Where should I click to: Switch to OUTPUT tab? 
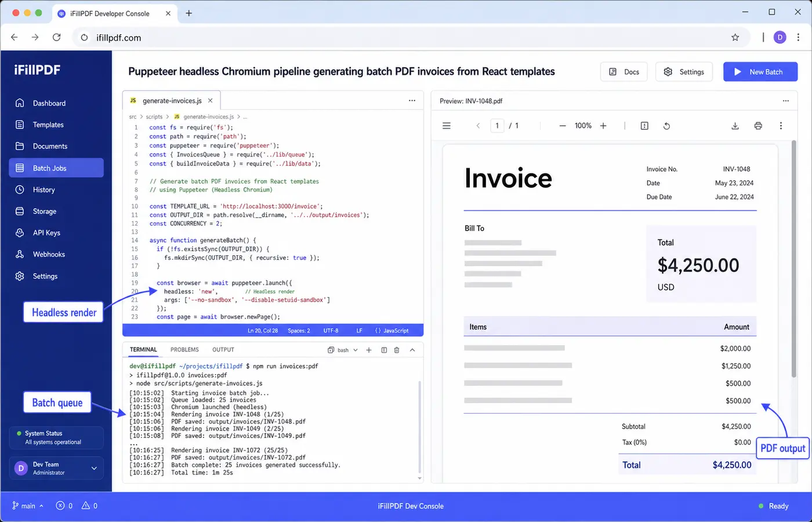click(223, 350)
